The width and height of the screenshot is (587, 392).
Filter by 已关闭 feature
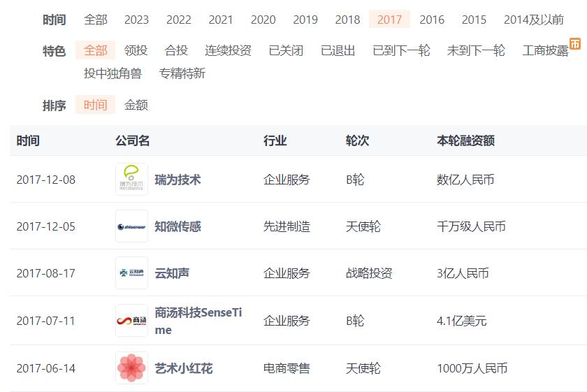pyautogui.click(x=286, y=50)
